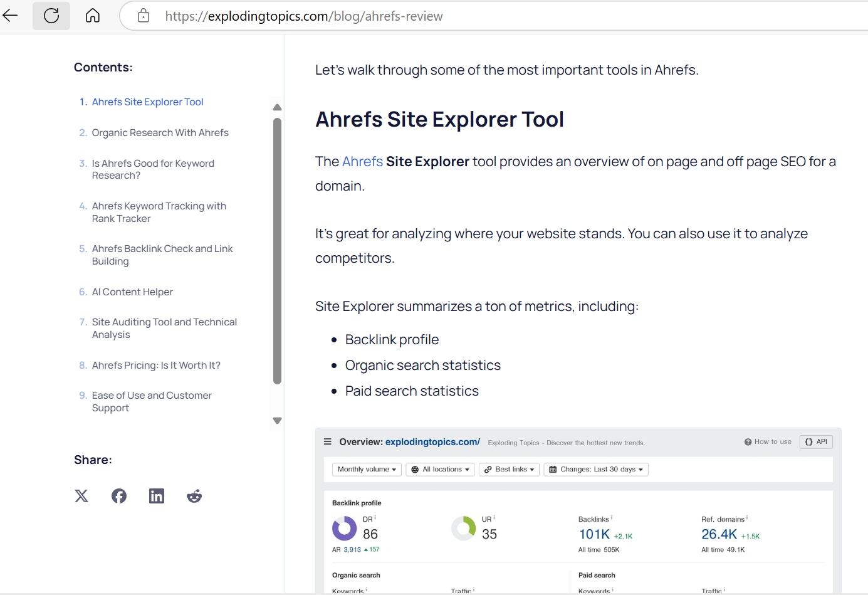
Task: Click the DR donut chart icon
Action: (x=345, y=528)
